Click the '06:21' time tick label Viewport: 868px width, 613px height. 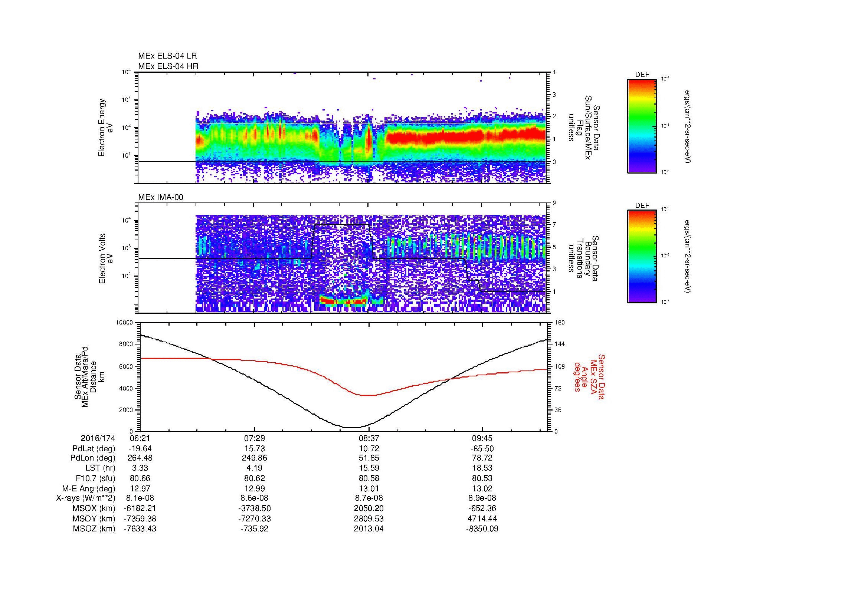[140, 438]
